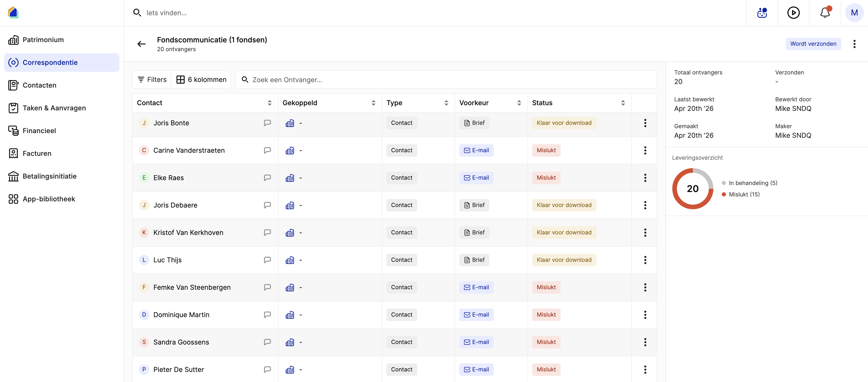Sort by the Status column
868x382 pixels.
(623, 103)
